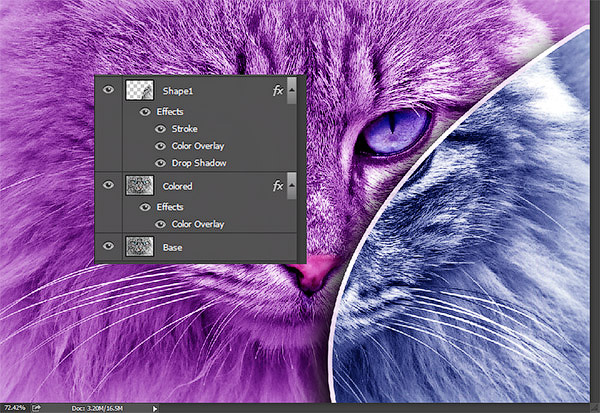The image size is (600, 413).
Task: Click the zoom percentage field in status bar
Action: click(15, 408)
